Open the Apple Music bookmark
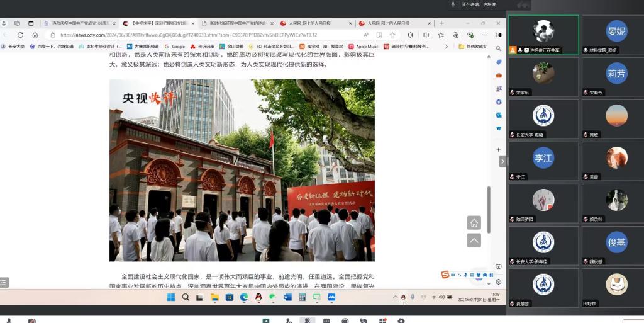The width and height of the screenshot is (644, 323). pyautogui.click(x=364, y=47)
